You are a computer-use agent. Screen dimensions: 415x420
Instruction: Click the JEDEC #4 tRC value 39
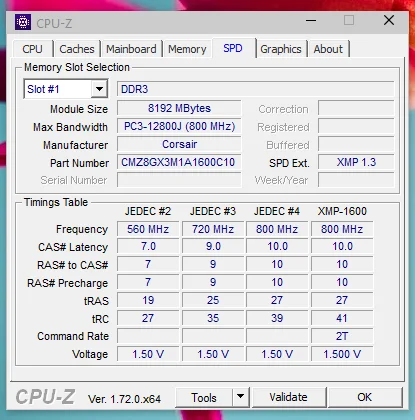coord(277,318)
